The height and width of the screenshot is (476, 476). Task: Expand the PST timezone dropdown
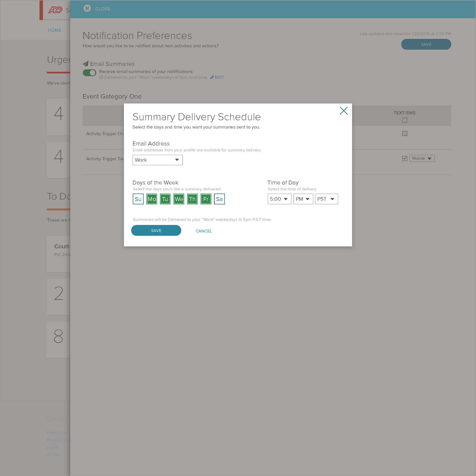pyautogui.click(x=326, y=199)
